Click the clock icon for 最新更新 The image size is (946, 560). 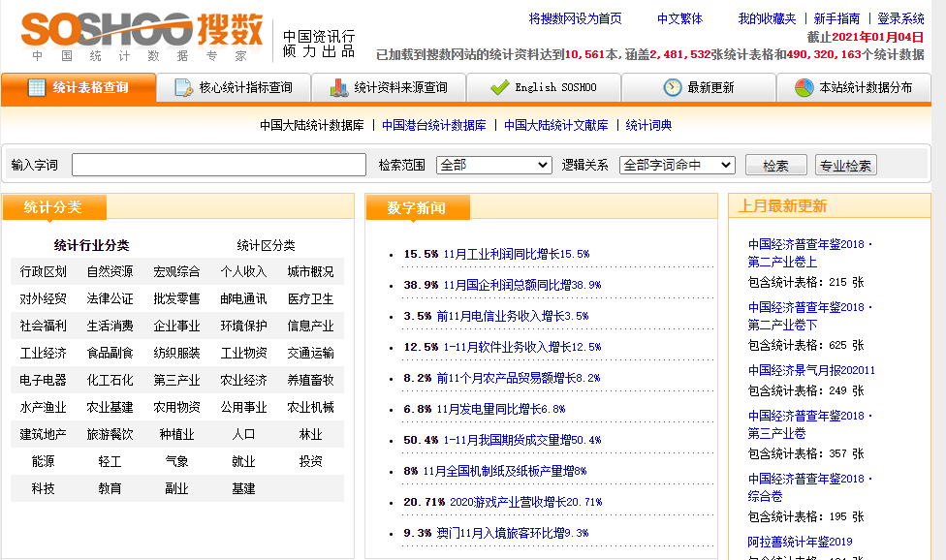click(x=673, y=87)
